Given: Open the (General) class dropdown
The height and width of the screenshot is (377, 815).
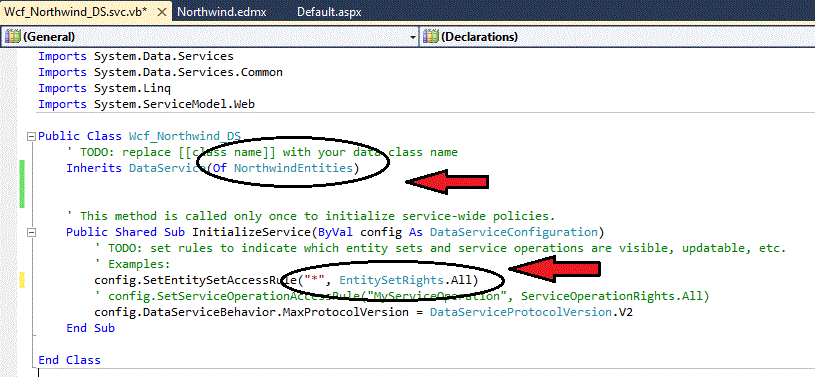Looking at the screenshot, I should 210,37.
